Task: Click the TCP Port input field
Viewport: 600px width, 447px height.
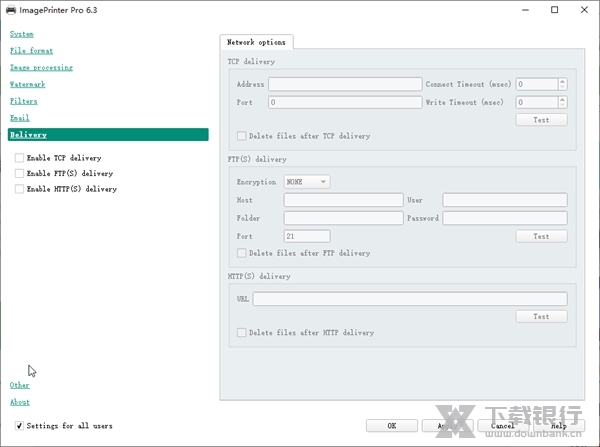Action: click(345, 102)
